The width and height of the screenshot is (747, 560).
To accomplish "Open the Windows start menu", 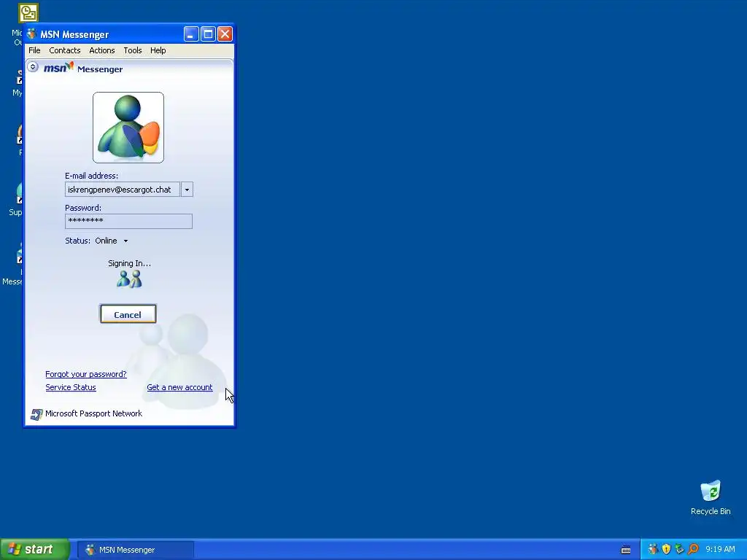I will [34, 550].
